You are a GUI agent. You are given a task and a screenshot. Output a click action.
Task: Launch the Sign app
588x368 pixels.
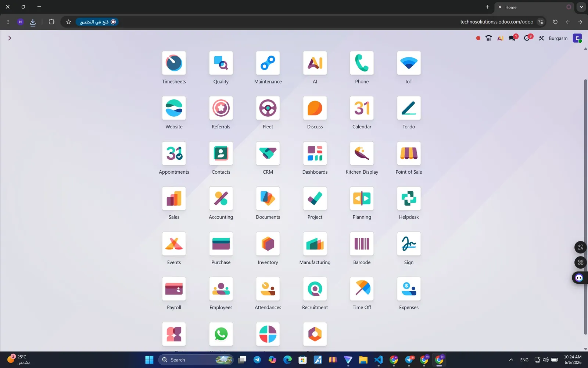click(409, 244)
